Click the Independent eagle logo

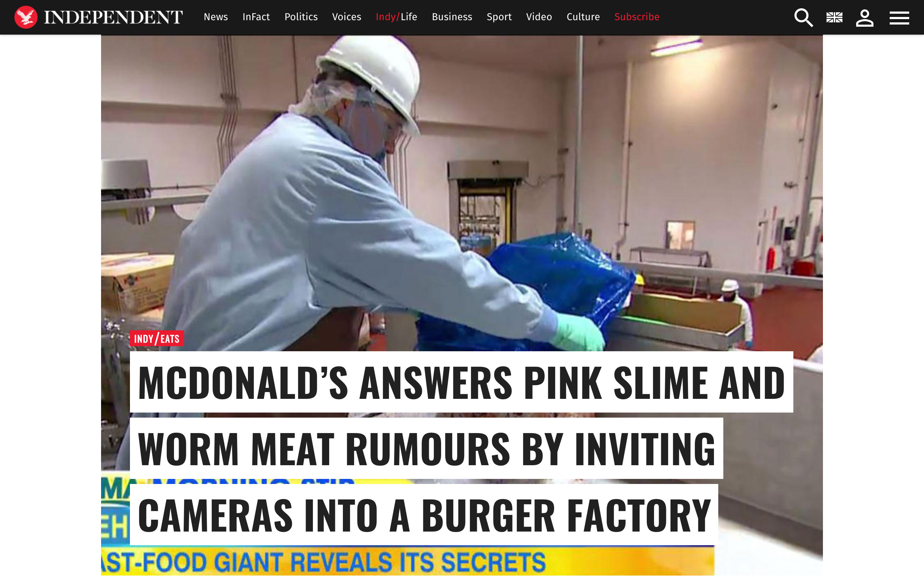pos(26,17)
